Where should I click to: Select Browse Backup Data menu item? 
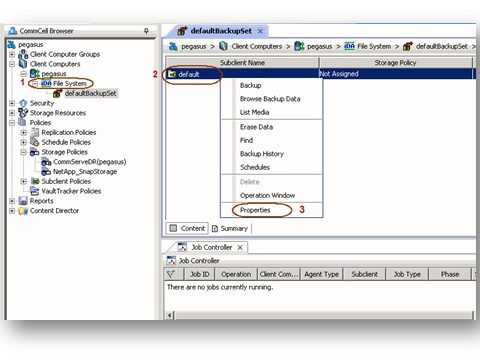tap(272, 99)
